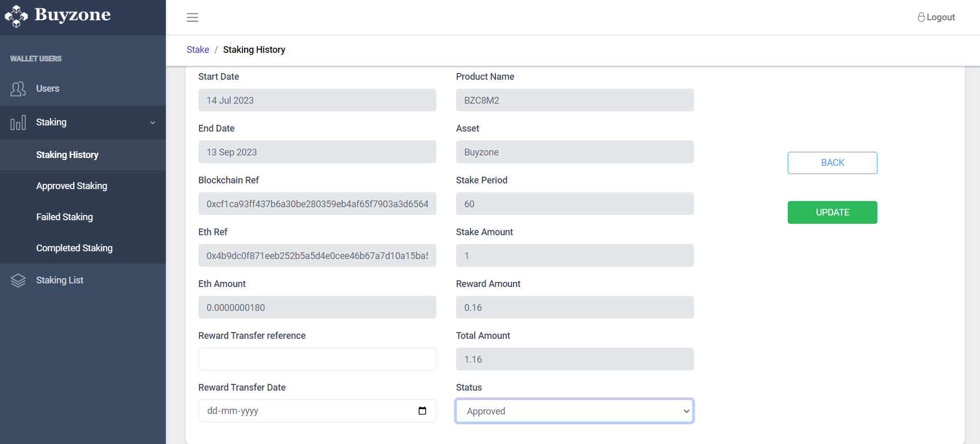Click the Eth Ref field
The height and width of the screenshot is (444, 980).
[x=317, y=255]
